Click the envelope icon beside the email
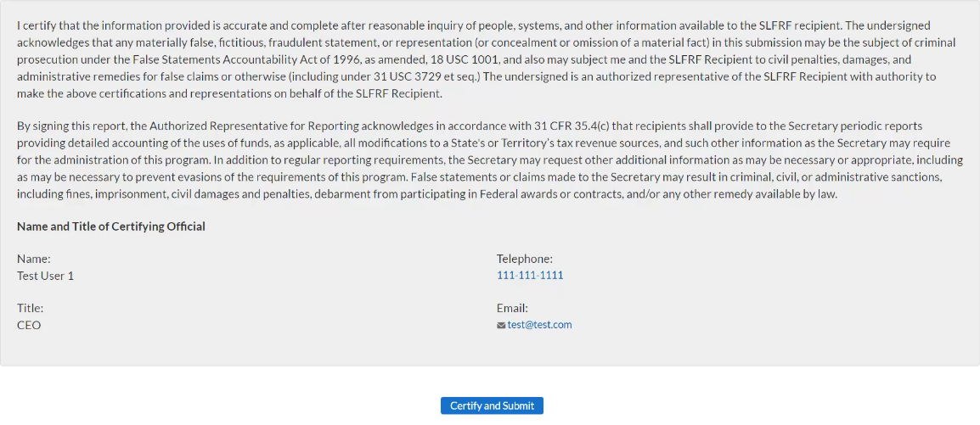The height and width of the screenshot is (425, 980). (x=501, y=326)
